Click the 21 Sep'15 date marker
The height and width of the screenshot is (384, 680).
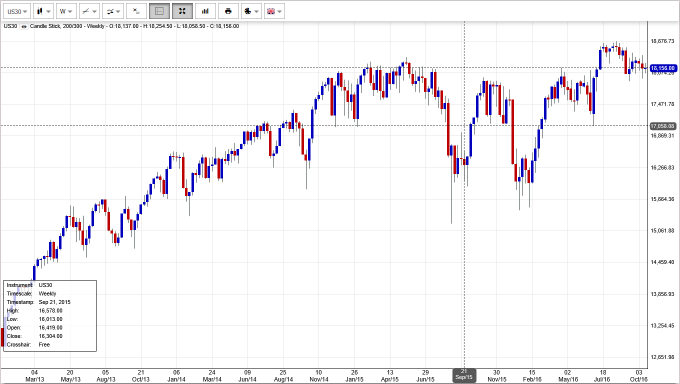pyautogui.click(x=464, y=375)
